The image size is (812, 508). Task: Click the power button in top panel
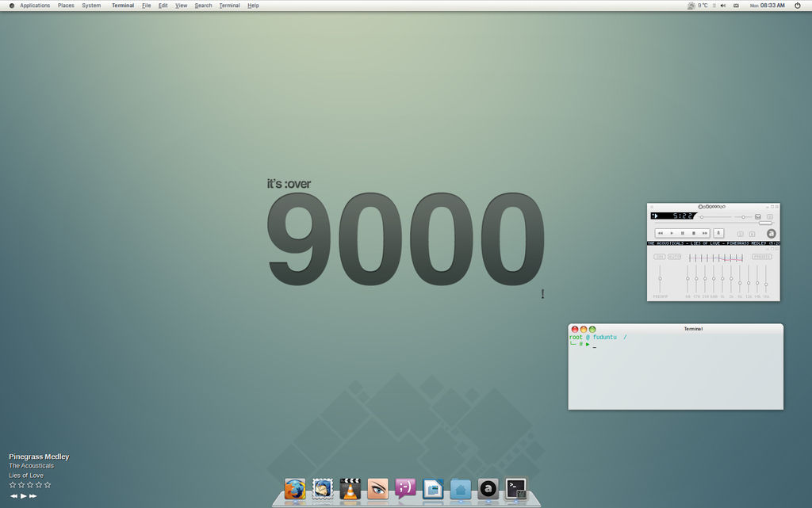[x=798, y=6]
